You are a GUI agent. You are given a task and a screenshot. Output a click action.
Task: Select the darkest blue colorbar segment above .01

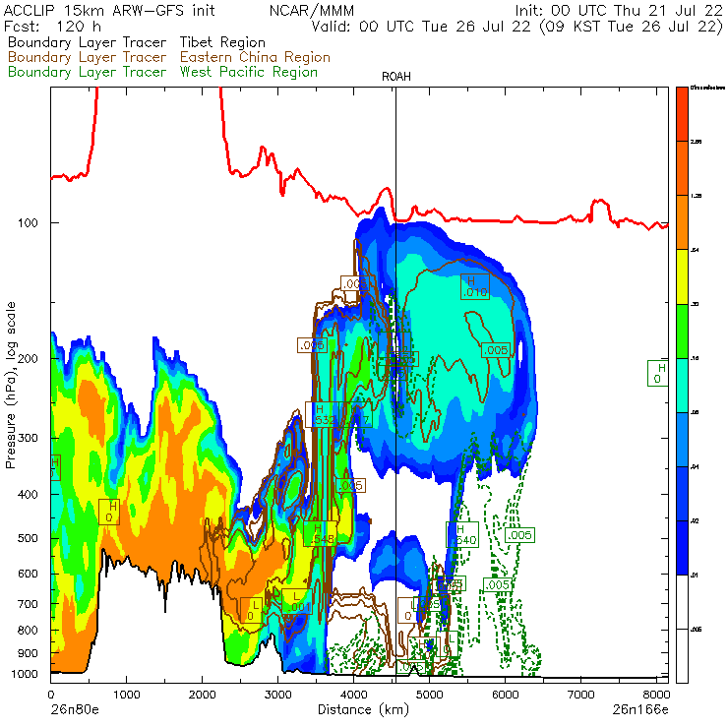(x=682, y=548)
